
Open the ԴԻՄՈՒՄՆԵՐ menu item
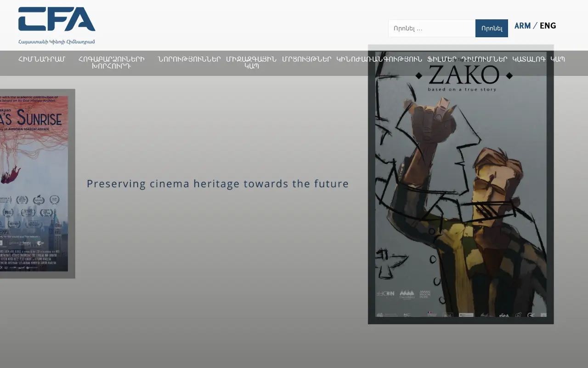(485, 59)
